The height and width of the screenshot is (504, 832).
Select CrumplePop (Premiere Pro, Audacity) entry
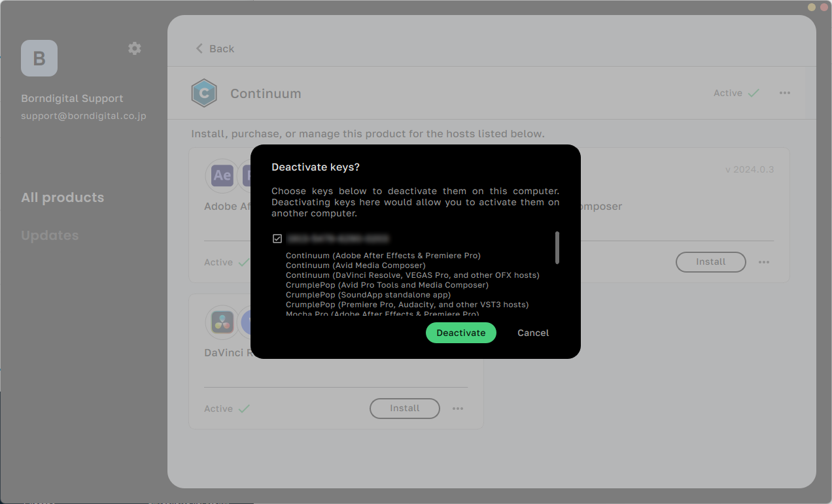pyautogui.click(x=407, y=305)
